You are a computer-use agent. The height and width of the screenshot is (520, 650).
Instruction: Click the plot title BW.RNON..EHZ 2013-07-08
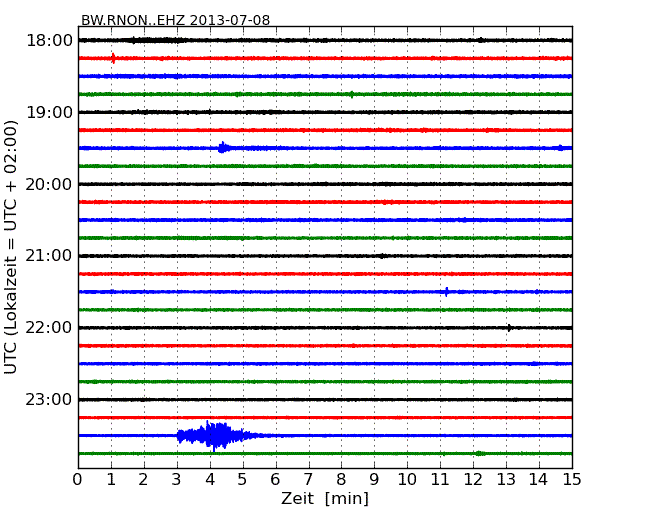tap(175, 20)
